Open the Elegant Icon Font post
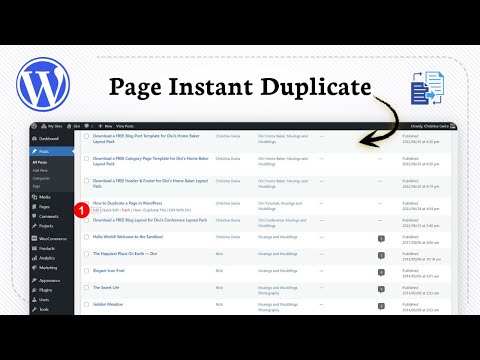The height and width of the screenshot is (360, 480). point(109,271)
